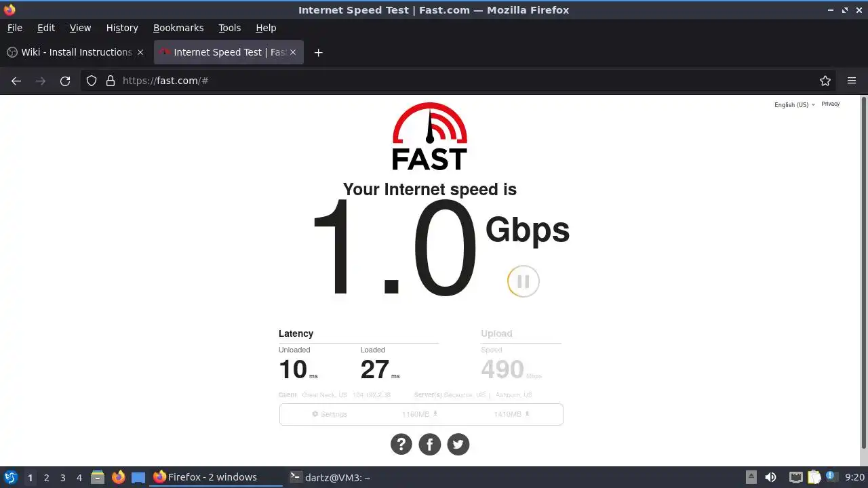Image resolution: width=868 pixels, height=488 pixels.
Task: Show site security padlock info
Action: 111,81
